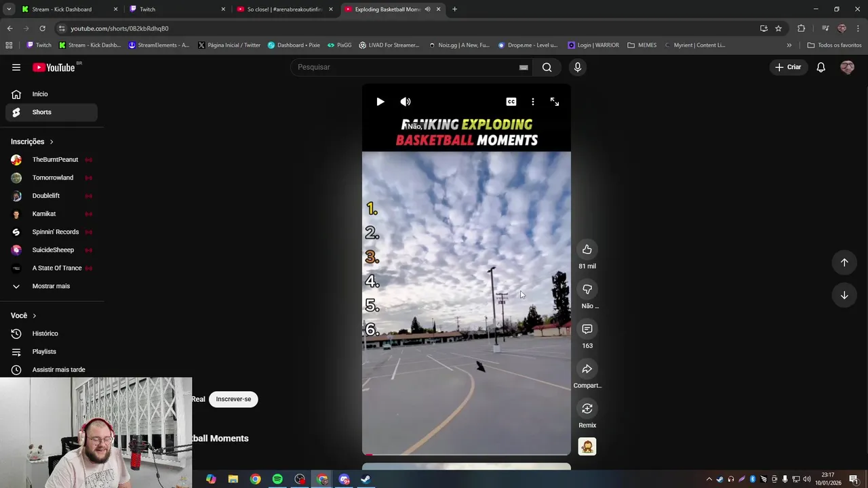Open the on-screen keyboard in search box

[524, 67]
